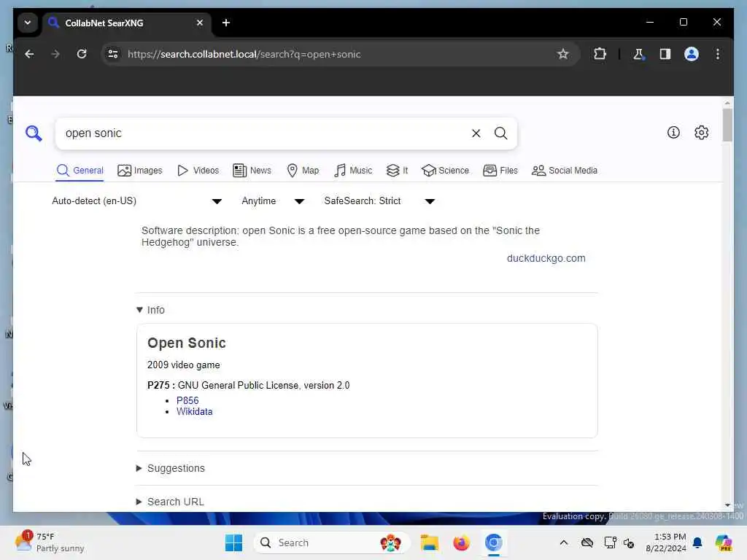Bookmark this page with star icon

pyautogui.click(x=562, y=54)
